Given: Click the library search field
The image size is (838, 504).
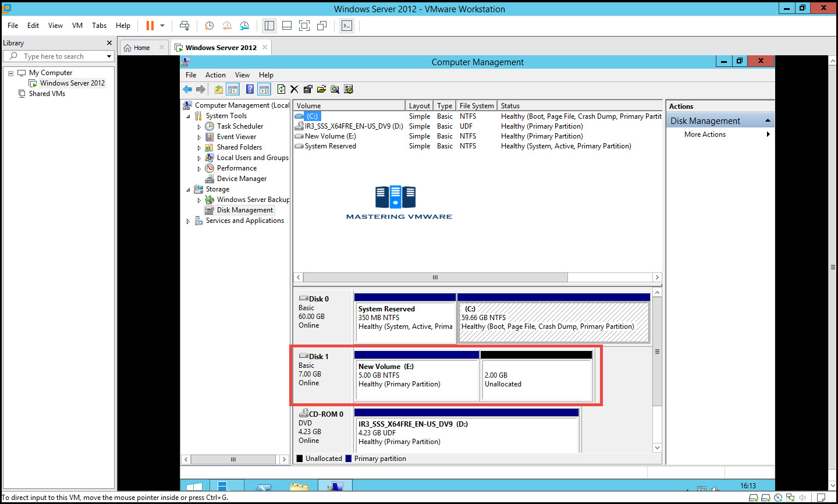Looking at the screenshot, I should 58,56.
